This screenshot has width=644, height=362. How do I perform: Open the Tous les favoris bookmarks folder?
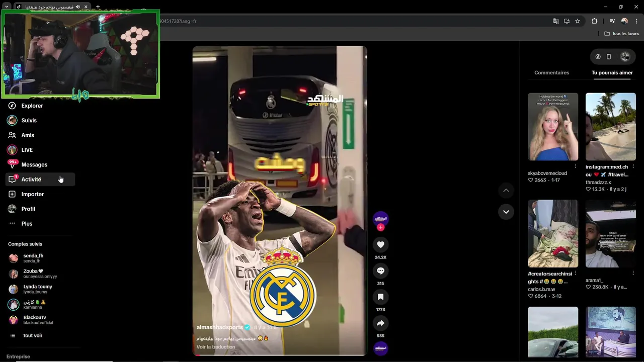click(x=622, y=34)
